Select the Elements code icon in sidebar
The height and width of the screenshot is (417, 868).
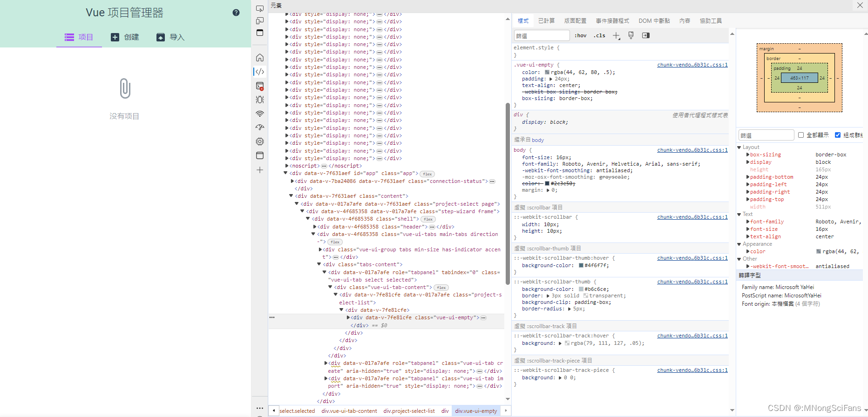coord(260,71)
